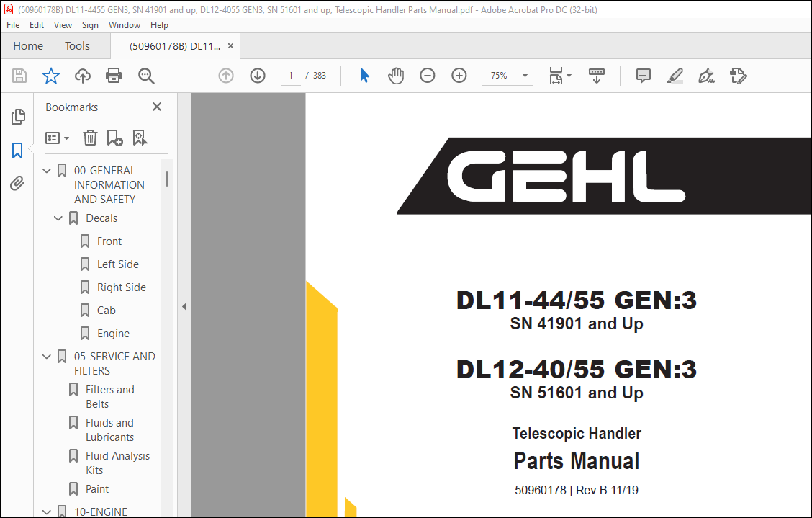Open the Edit menu
The width and height of the screenshot is (812, 518).
[x=36, y=25]
